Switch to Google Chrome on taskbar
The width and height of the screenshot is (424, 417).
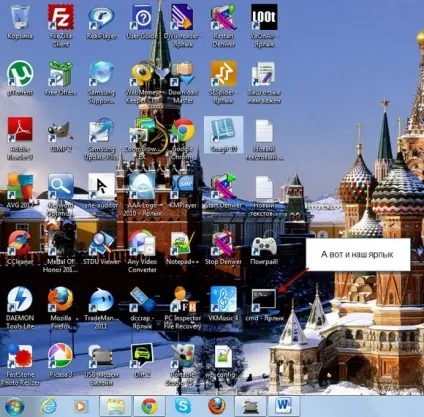[x=149, y=406]
